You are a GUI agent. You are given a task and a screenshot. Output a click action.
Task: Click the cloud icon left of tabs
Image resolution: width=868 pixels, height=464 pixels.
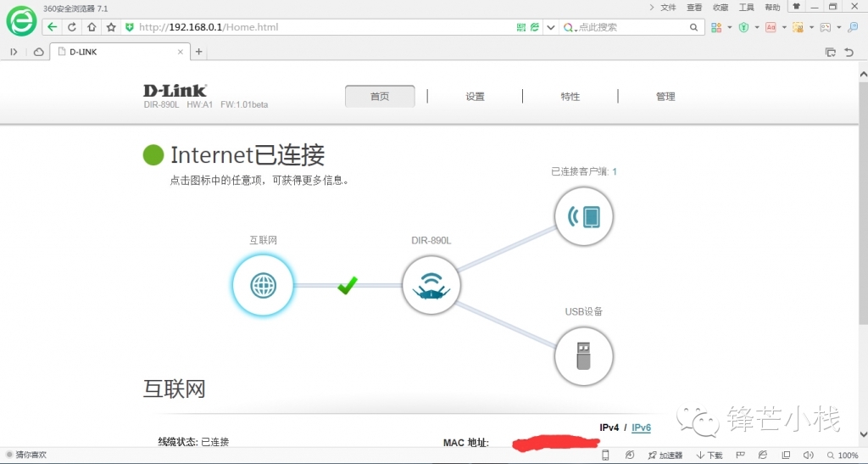[x=39, y=52]
